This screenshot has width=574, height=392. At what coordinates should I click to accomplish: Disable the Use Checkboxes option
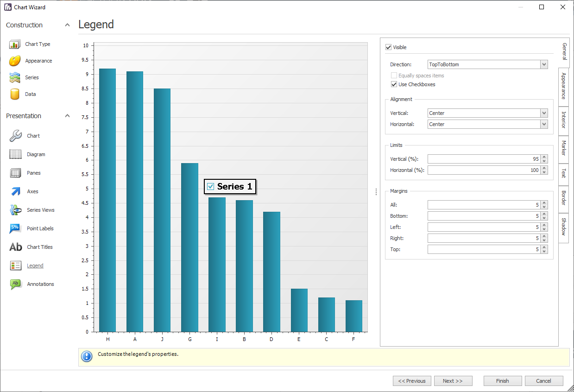394,84
